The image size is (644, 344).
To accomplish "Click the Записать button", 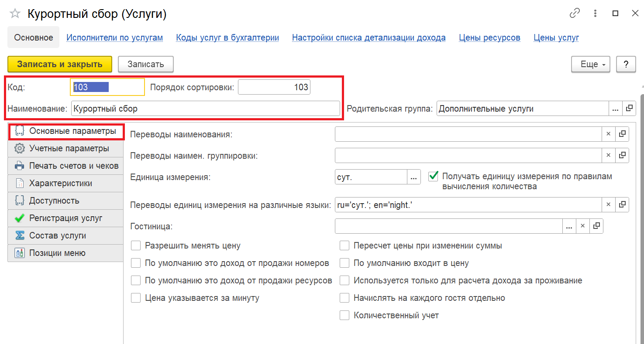I will click(x=146, y=64).
